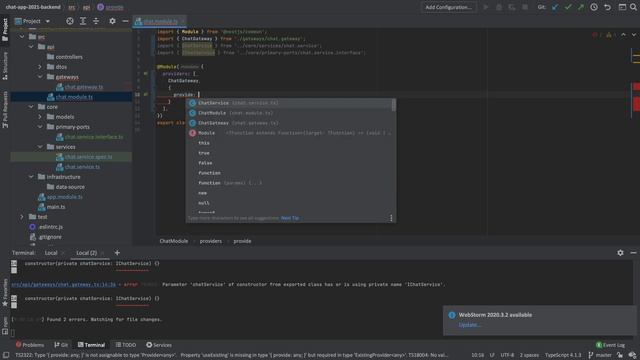Open Git history clock icon

click(594, 7)
